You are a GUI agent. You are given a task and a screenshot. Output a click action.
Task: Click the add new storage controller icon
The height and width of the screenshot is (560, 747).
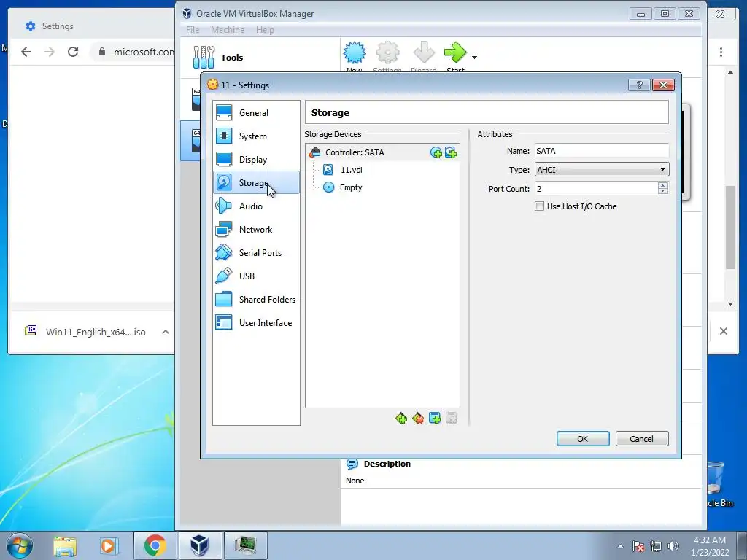click(401, 418)
